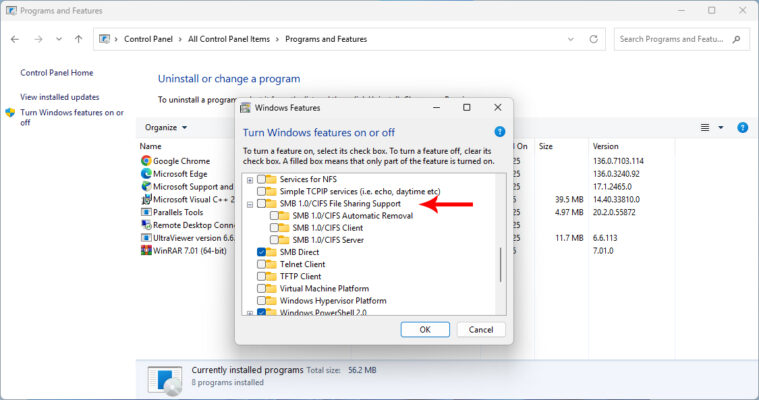Click Programs and Features breadcrumb

[x=326, y=39]
